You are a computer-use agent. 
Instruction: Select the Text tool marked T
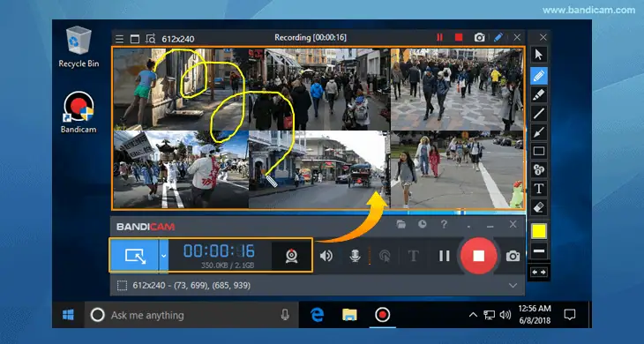pyautogui.click(x=538, y=189)
